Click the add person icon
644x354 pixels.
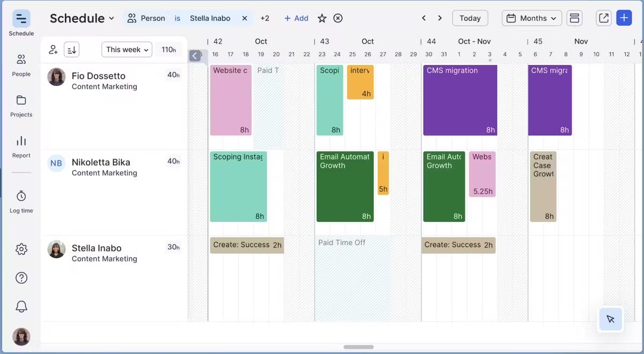click(53, 50)
